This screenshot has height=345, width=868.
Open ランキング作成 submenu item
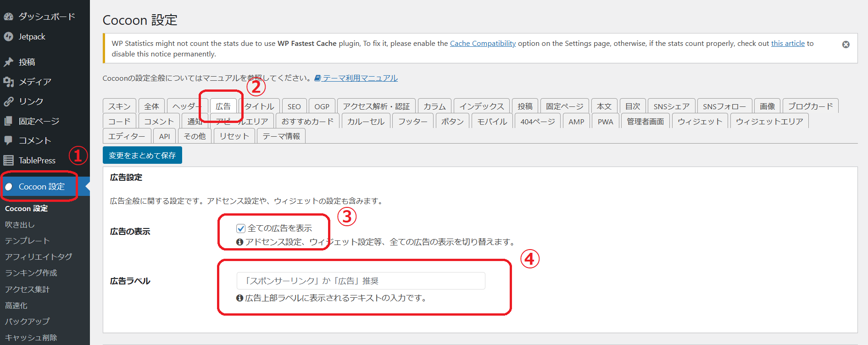click(31, 273)
